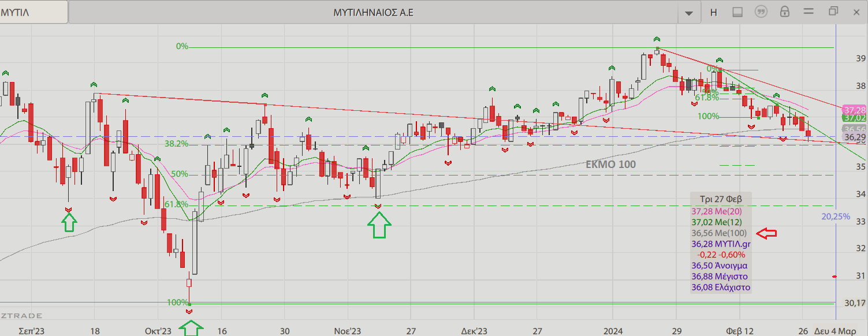Click the 100% label beside February candles
The height and width of the screenshot is (336, 868).
[708, 116]
